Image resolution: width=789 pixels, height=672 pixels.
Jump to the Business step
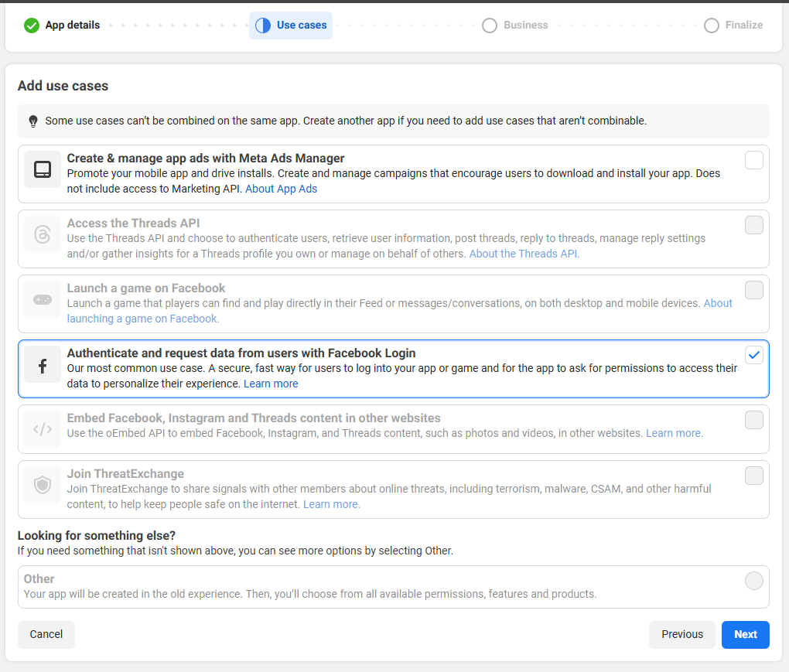[x=514, y=26]
